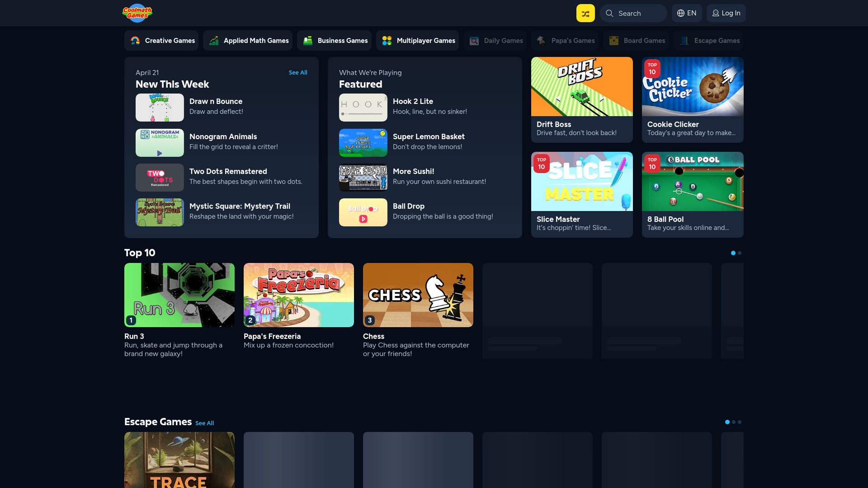This screenshot has height=488, width=868.
Task: Open Nonogram Animals game thumbnail
Action: [x=160, y=143]
